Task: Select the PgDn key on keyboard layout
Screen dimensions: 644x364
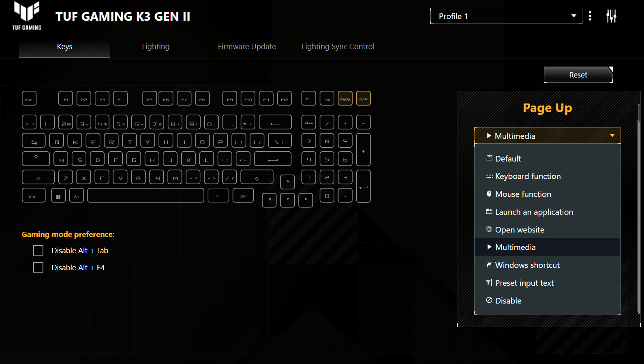Action: (364, 99)
